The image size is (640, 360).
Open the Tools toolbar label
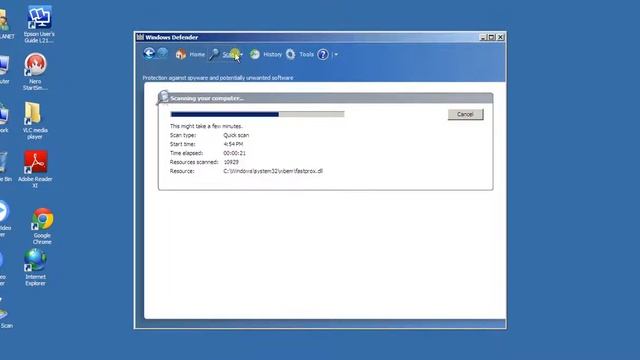[x=307, y=54]
